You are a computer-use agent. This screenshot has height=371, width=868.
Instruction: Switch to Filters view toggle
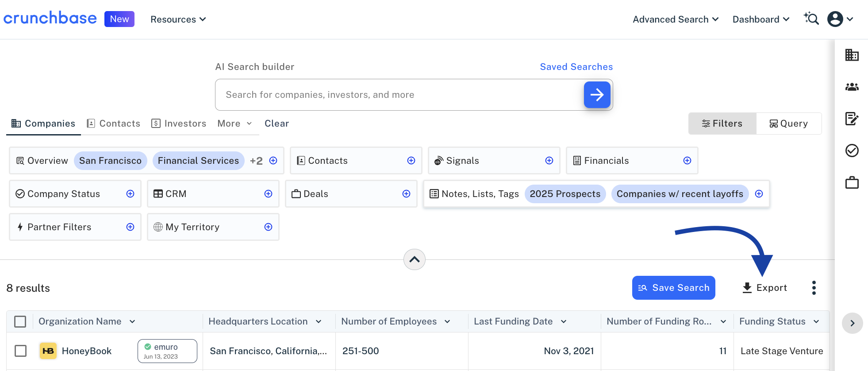click(x=722, y=124)
